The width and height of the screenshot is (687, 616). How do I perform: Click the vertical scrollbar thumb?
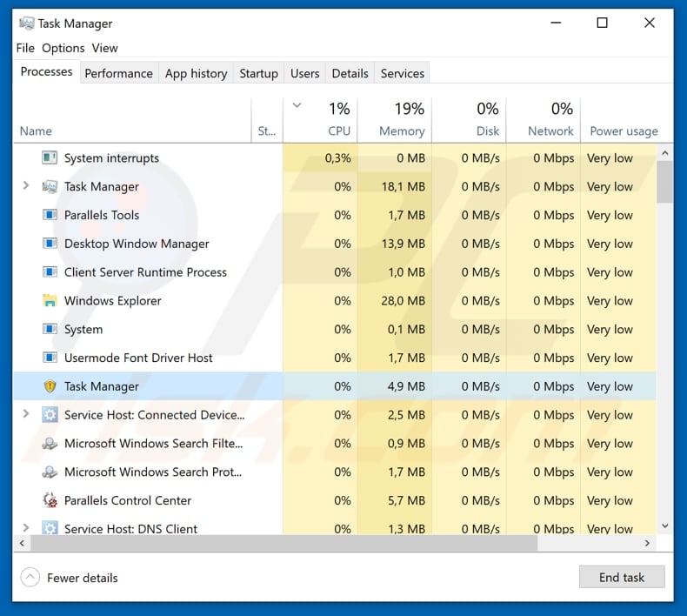(x=664, y=182)
